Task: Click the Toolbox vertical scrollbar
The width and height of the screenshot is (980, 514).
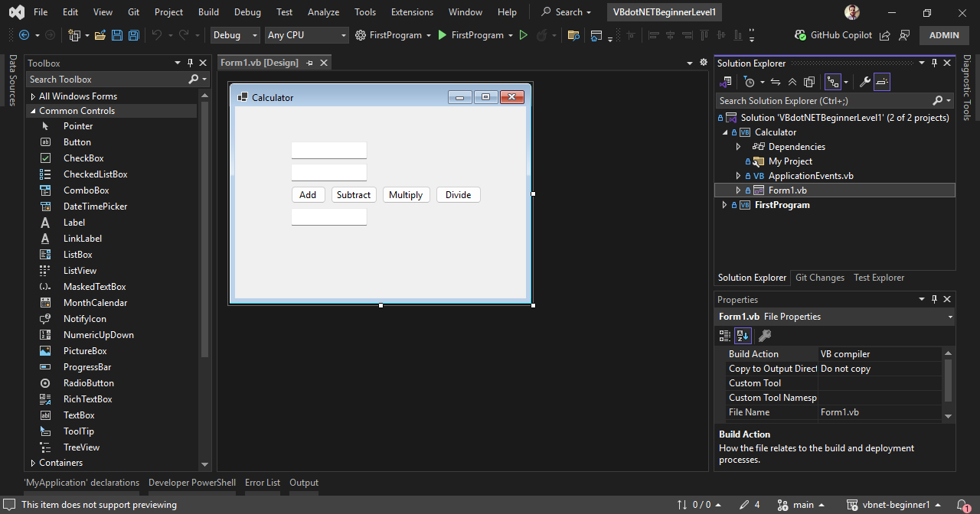Action: 204,229
